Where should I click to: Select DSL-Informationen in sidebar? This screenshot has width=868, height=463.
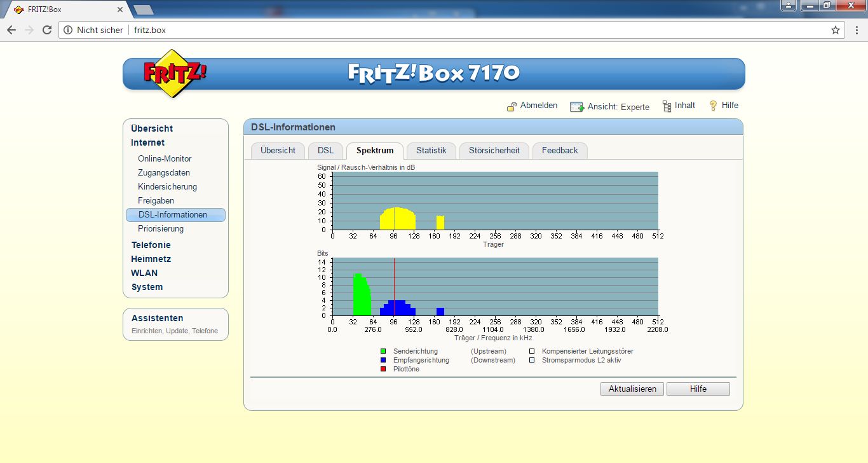tap(175, 215)
